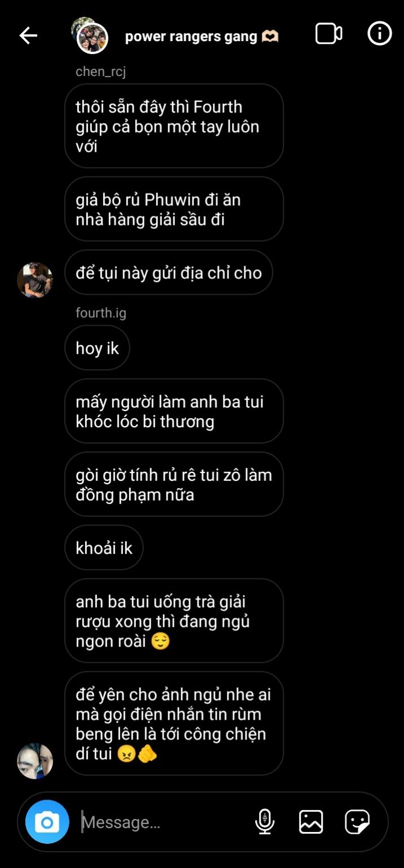Open the group chat info details

[x=380, y=34]
